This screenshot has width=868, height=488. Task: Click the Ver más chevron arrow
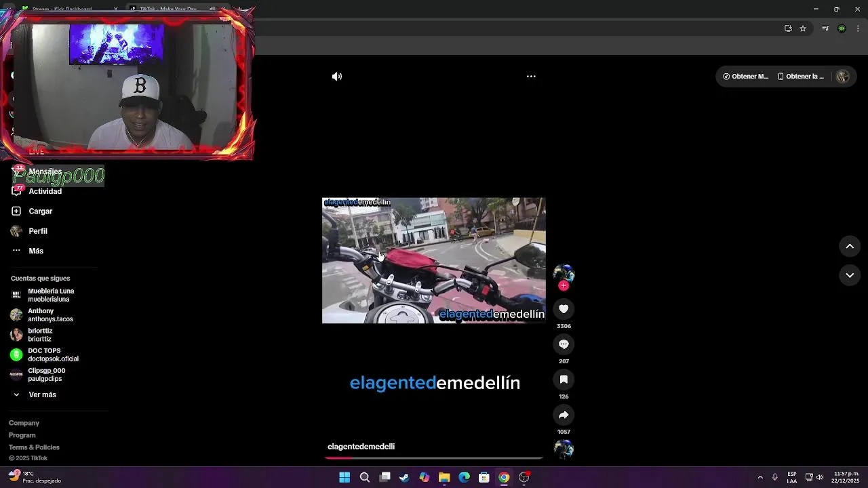(16, 395)
